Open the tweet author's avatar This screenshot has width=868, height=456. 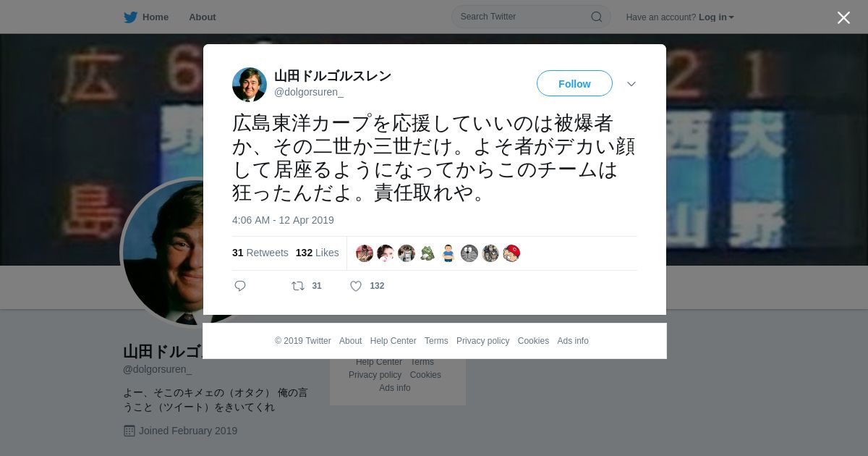click(250, 85)
